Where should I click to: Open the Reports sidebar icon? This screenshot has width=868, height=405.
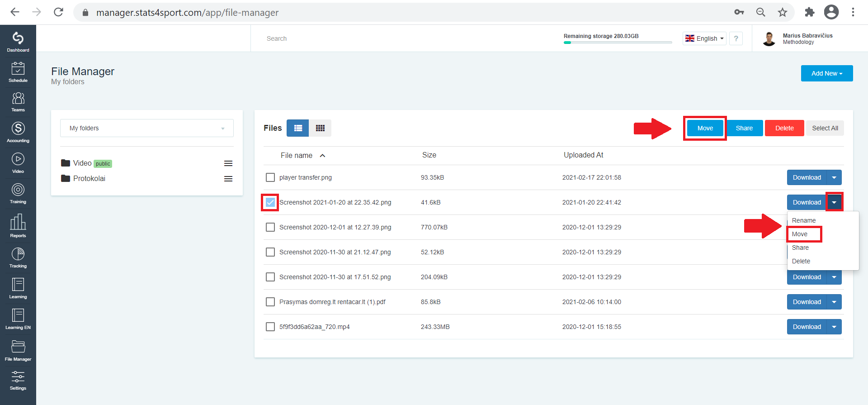click(x=18, y=226)
